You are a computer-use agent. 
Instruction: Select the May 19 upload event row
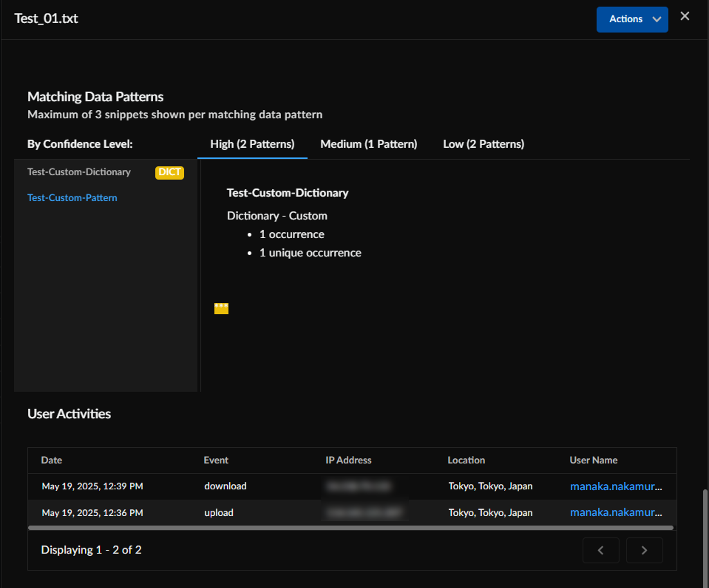[352, 513]
